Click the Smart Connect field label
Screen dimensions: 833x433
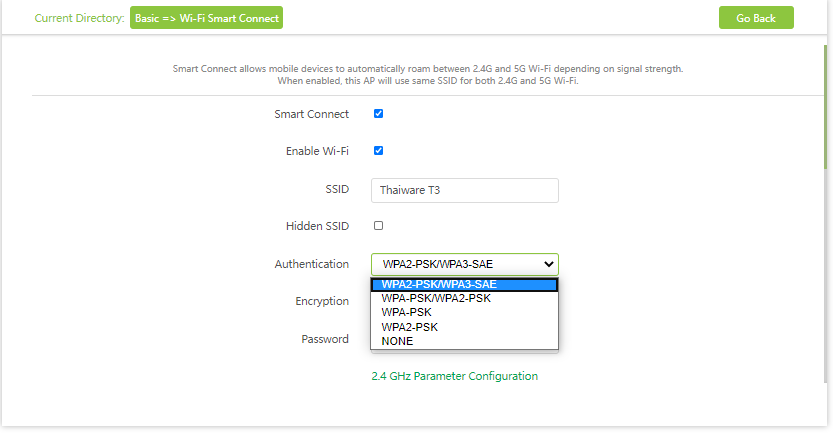coord(311,114)
